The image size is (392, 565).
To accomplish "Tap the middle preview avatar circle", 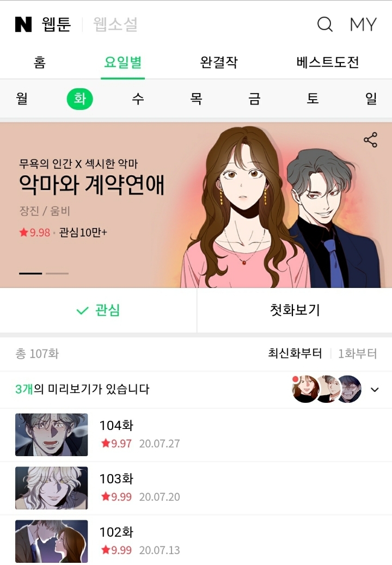I will (x=328, y=389).
